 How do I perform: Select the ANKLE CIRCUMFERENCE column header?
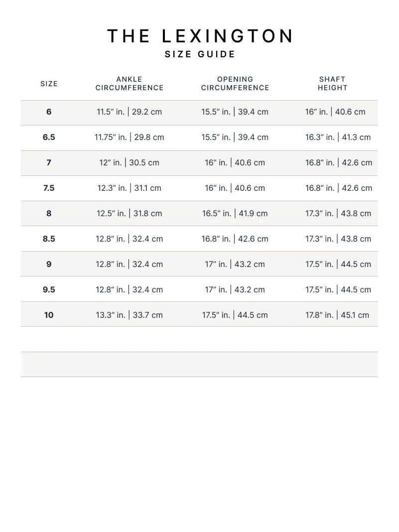(130, 84)
